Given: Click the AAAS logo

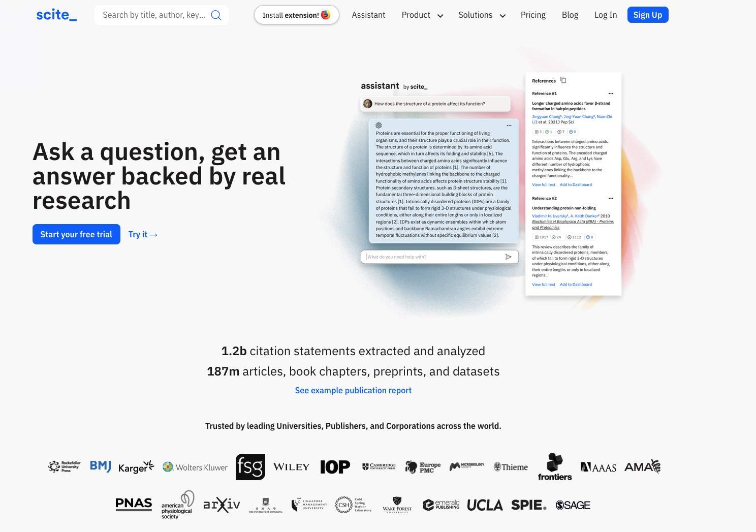Looking at the screenshot, I should [598, 467].
